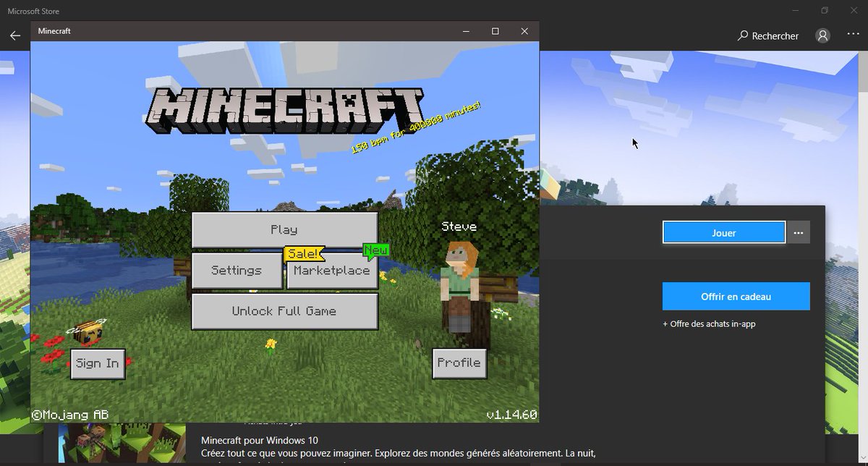This screenshot has width=868, height=466.
Task: Open Minecraft Settings
Action: pyautogui.click(x=237, y=271)
